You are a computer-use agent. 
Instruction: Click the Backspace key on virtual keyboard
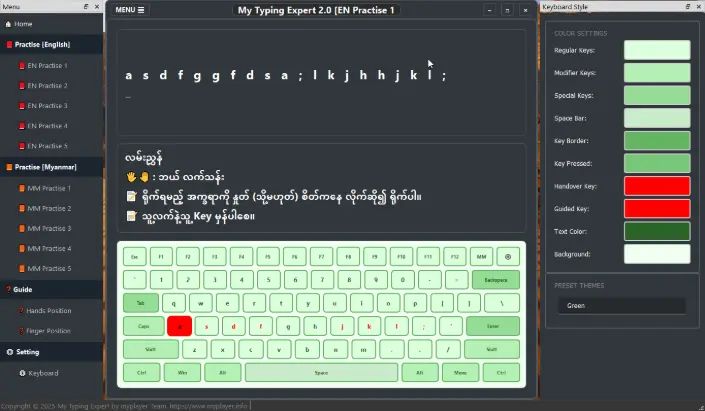click(496, 280)
